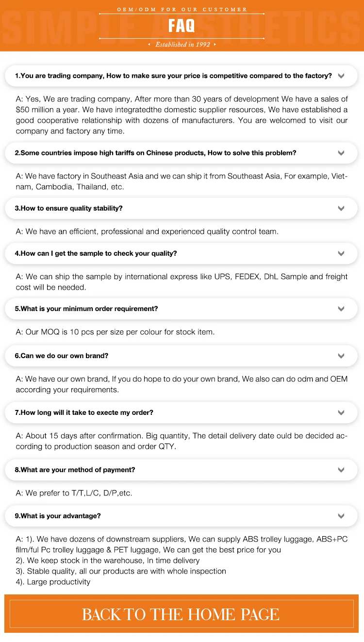Select 'How can I get the sample' question
The image size is (364, 642).
pos(96,253)
